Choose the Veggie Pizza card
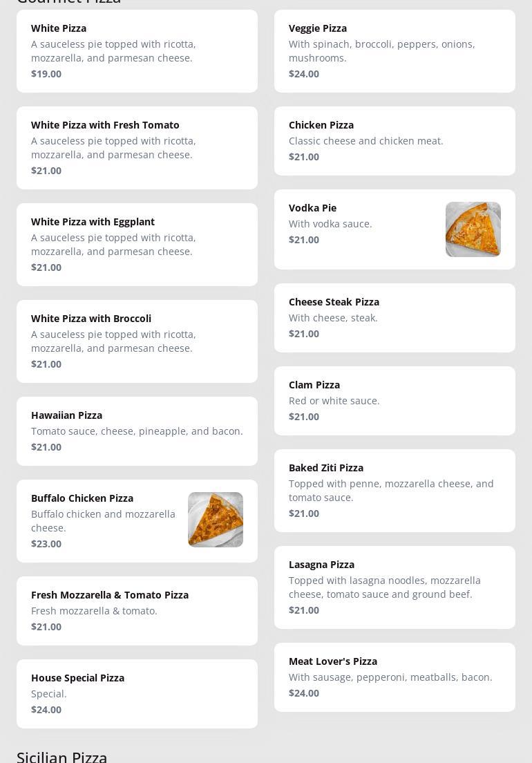532x763 pixels. coord(395,51)
